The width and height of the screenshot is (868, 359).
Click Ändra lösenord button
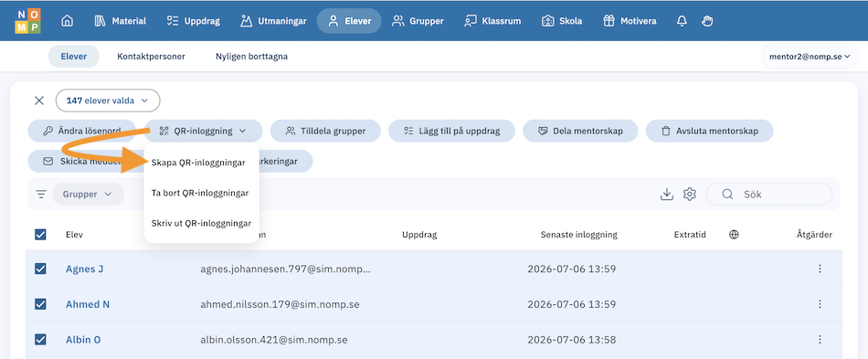82,132
